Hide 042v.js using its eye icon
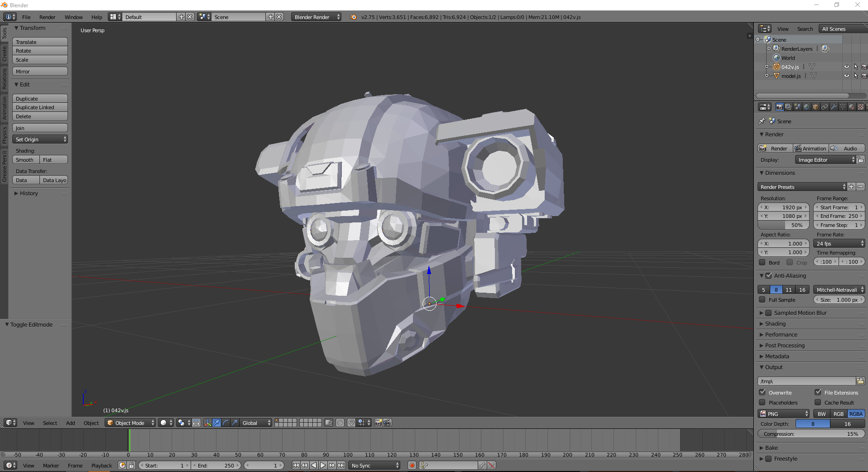The image size is (868, 472). 846,67
